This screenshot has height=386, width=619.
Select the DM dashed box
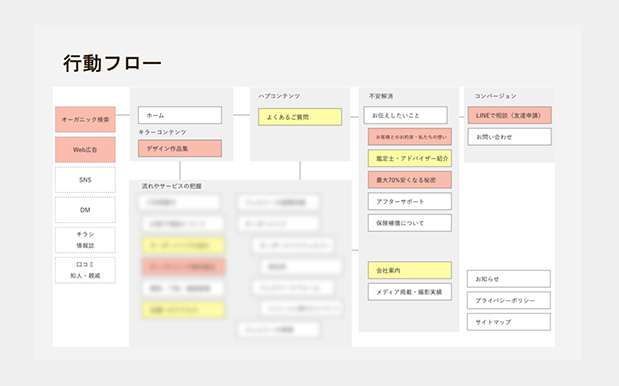click(x=85, y=210)
